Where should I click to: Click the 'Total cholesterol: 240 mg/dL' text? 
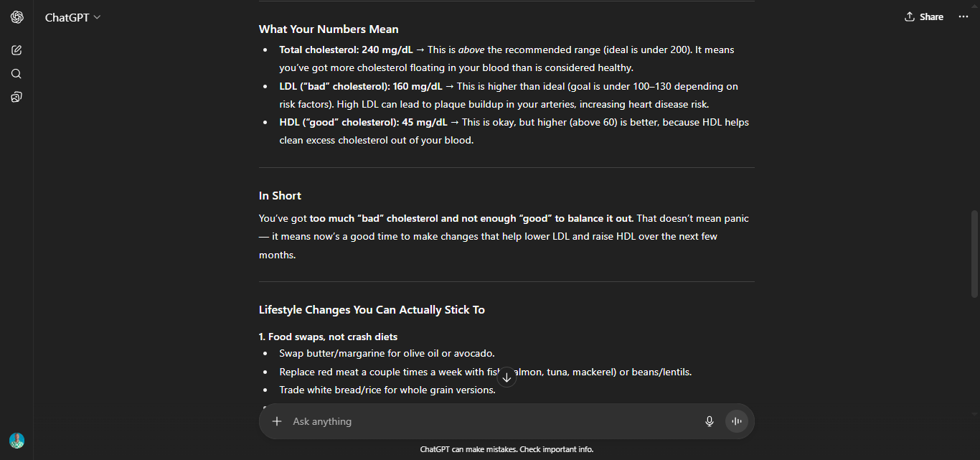(x=347, y=50)
